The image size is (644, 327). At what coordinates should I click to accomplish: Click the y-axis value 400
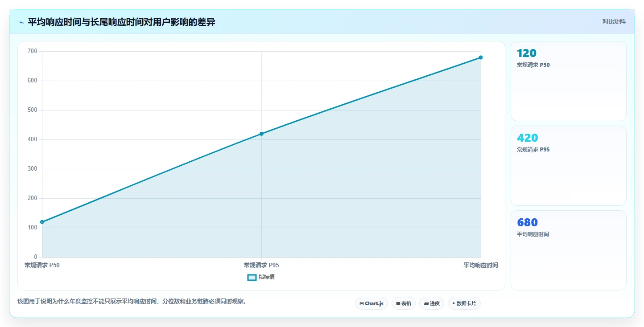point(32,139)
